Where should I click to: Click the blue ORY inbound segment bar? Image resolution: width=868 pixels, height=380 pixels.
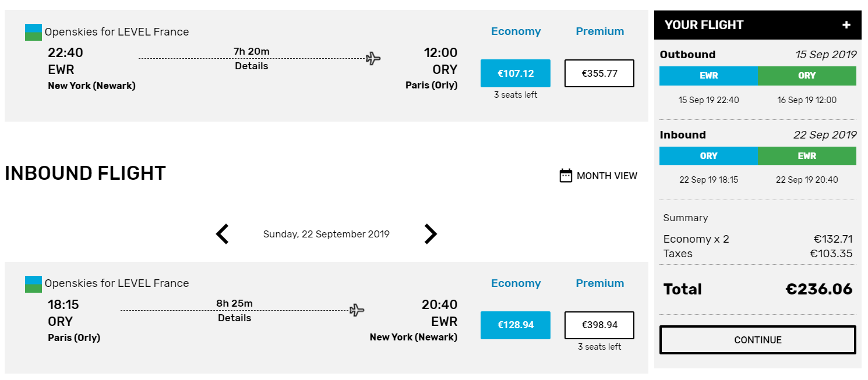(x=708, y=156)
